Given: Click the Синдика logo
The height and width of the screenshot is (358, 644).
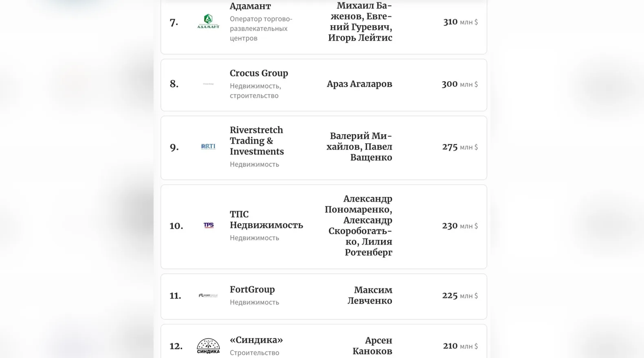Looking at the screenshot, I should (208, 346).
